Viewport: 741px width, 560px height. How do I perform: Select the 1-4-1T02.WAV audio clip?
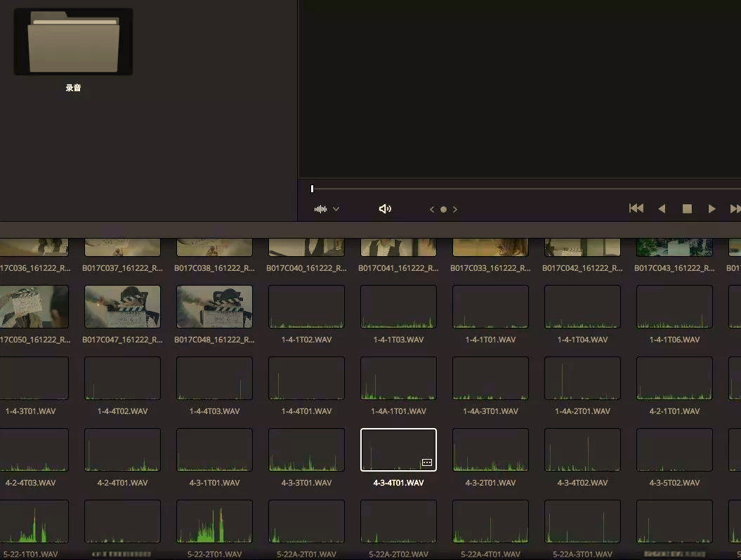tap(306, 307)
